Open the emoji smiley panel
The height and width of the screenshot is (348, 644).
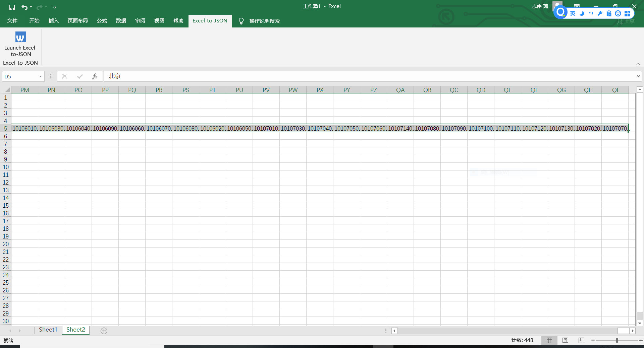tap(618, 13)
